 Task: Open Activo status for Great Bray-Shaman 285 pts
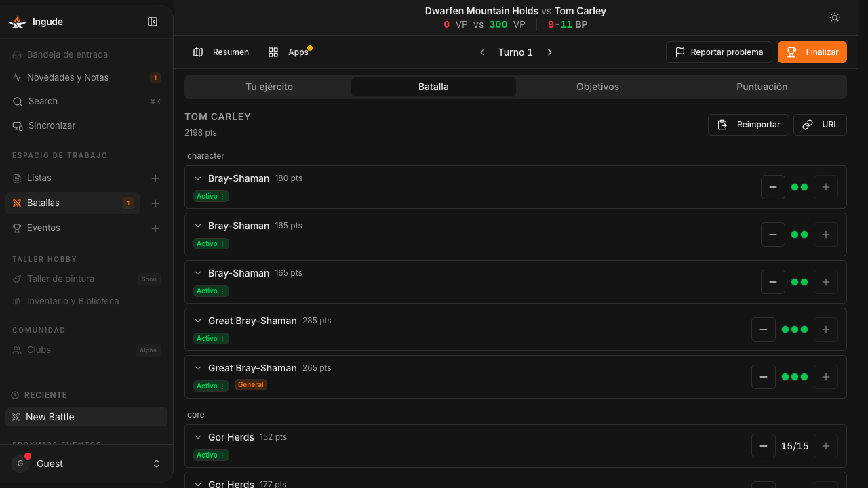[x=211, y=339]
